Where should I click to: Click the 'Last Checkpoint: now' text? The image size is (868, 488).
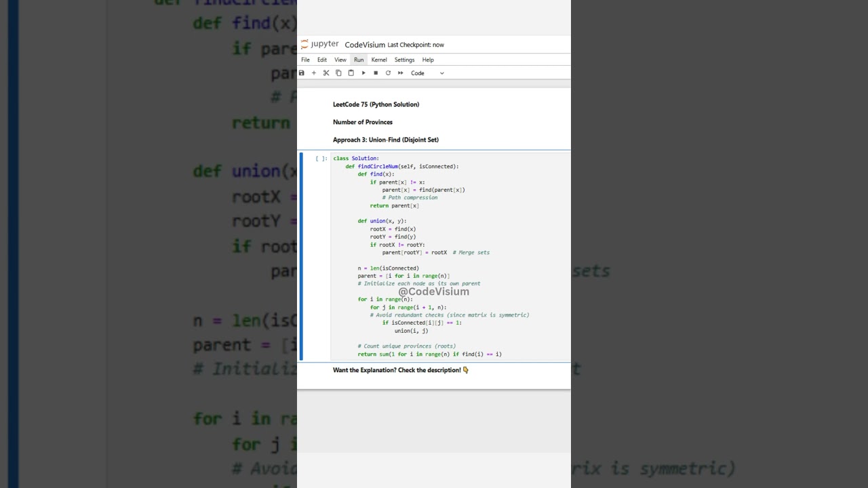416,45
